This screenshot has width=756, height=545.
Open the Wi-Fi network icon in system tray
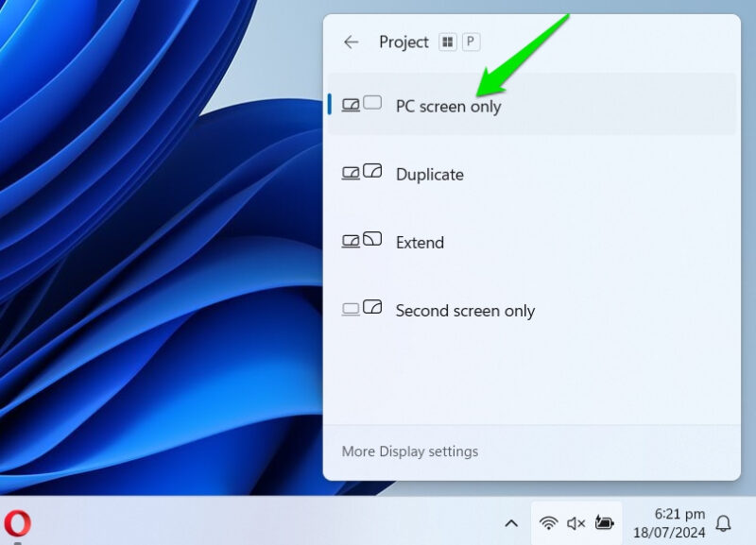[x=549, y=522]
